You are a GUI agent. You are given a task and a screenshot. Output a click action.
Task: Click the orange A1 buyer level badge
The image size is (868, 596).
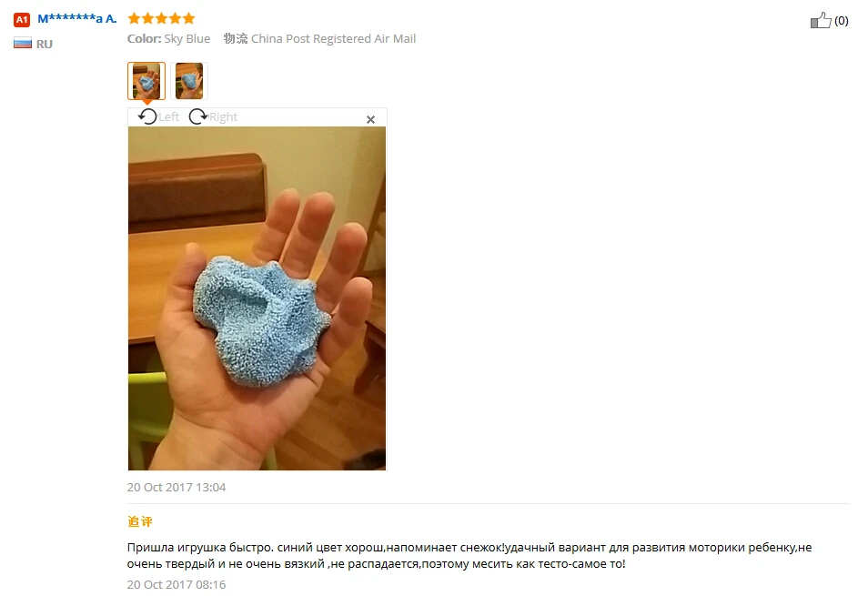22,20
